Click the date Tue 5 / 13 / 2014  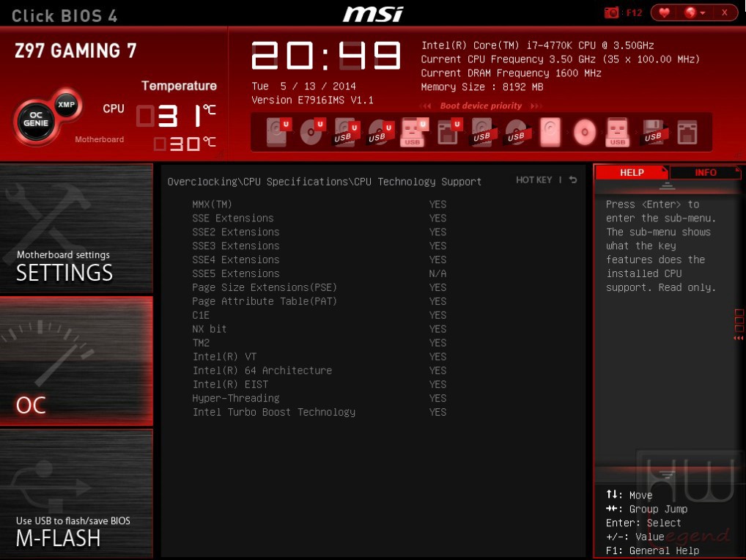click(x=303, y=86)
